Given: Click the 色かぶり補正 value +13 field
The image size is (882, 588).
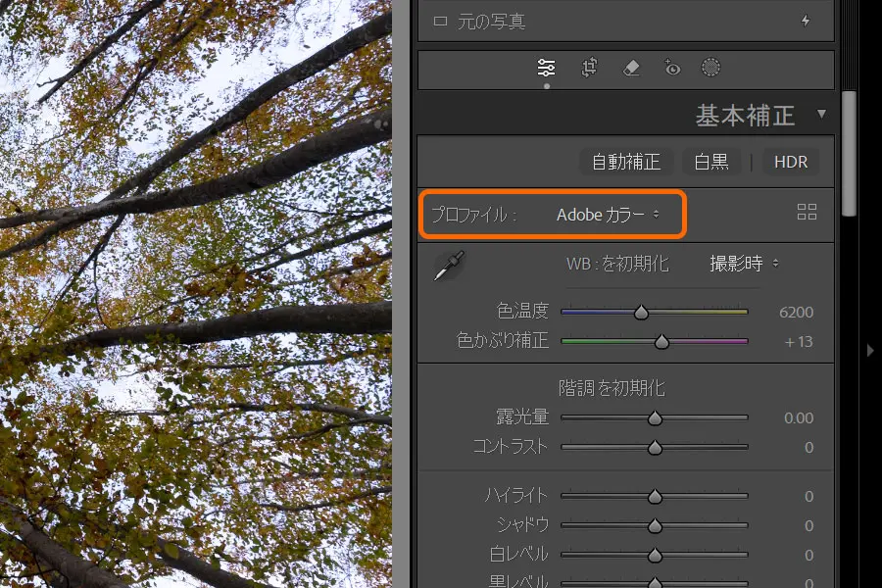Looking at the screenshot, I should coord(799,342).
